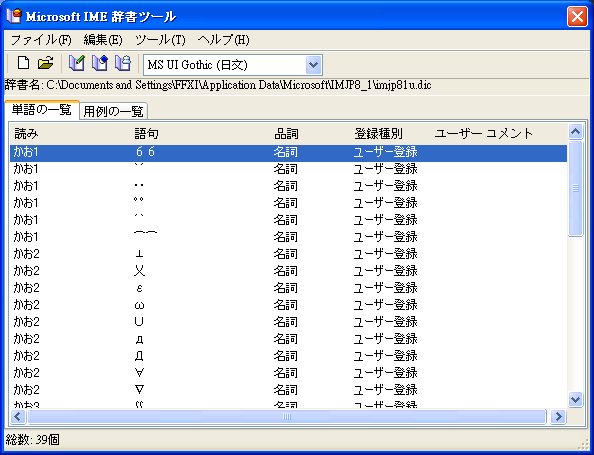Click the Microsoft IME dictionary tool title bar icon
Image resolution: width=594 pixels, height=455 pixels.
coord(14,16)
